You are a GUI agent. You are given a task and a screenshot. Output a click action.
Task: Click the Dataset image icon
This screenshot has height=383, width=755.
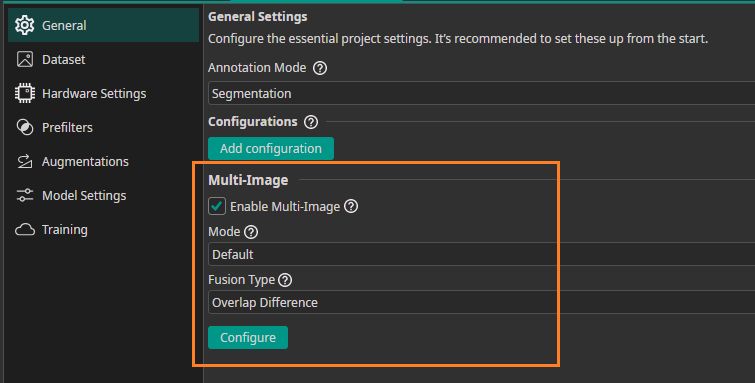25,59
